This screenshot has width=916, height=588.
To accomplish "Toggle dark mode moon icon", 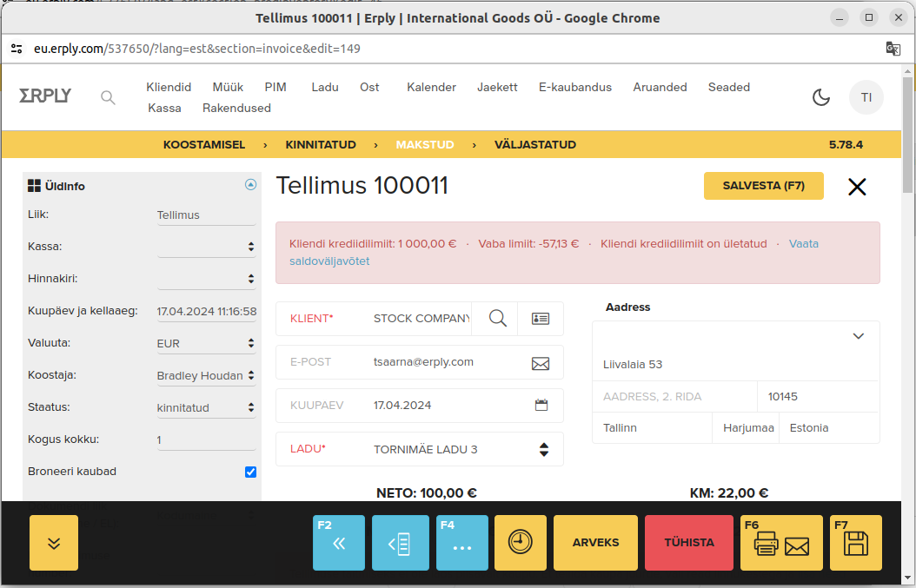I will (x=821, y=97).
